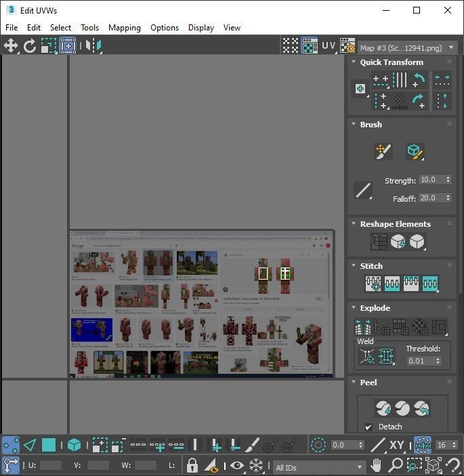Click Rotate 90 clockwise icon
The image size is (464, 476).
point(419,101)
